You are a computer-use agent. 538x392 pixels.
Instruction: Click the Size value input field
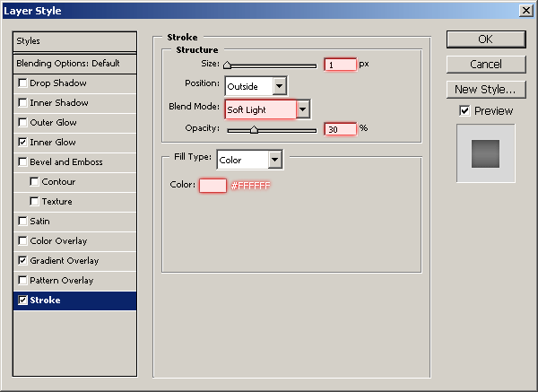coord(341,65)
